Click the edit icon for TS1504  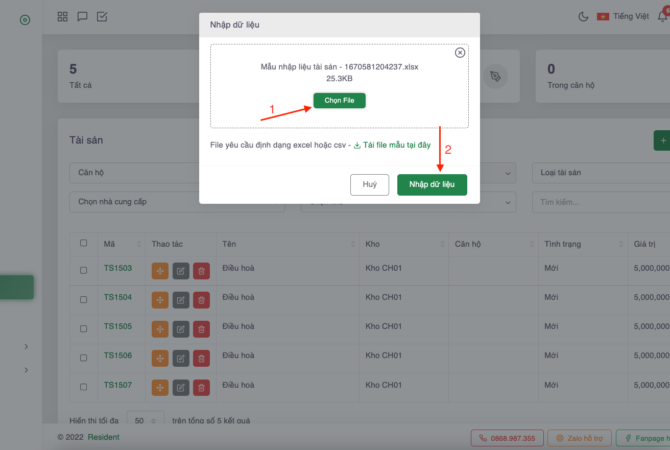tap(181, 299)
